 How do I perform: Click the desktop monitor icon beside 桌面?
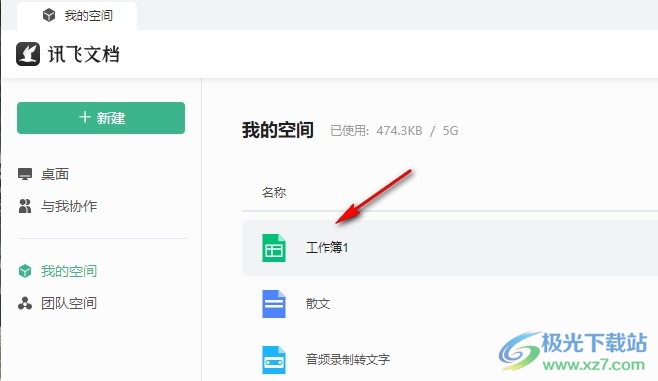coord(25,174)
